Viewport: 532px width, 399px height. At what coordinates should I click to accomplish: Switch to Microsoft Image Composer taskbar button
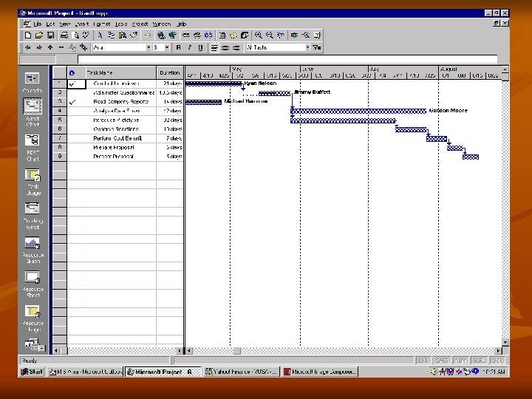320,372
